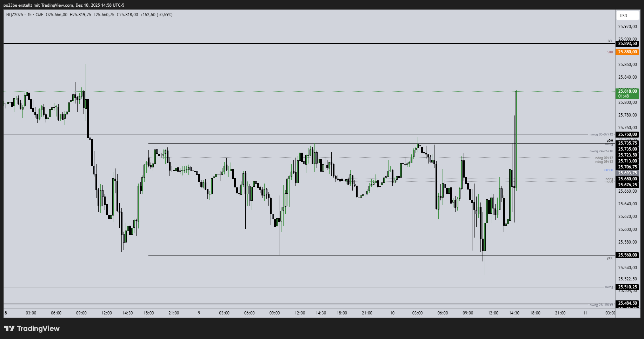
Task: Select the SIBI orange price label 25.880,00
Action: click(628, 52)
